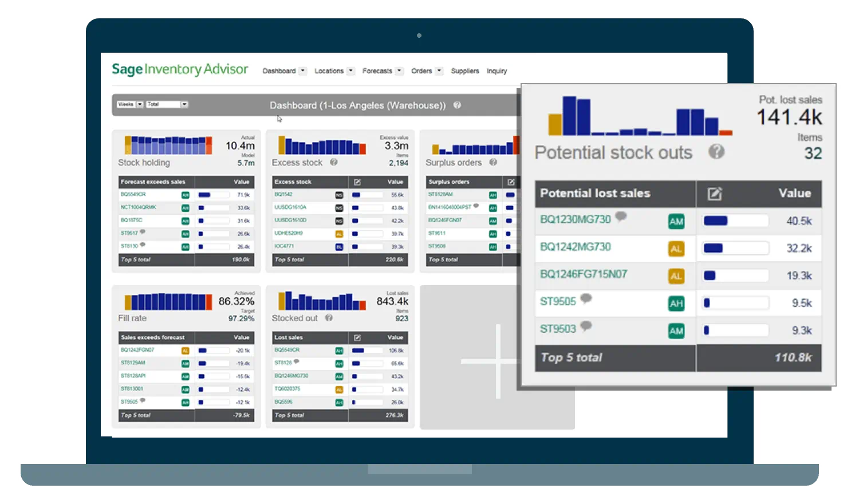Open item link BQ1246FG715N07
Screen dimensions: 859x504
click(584, 274)
